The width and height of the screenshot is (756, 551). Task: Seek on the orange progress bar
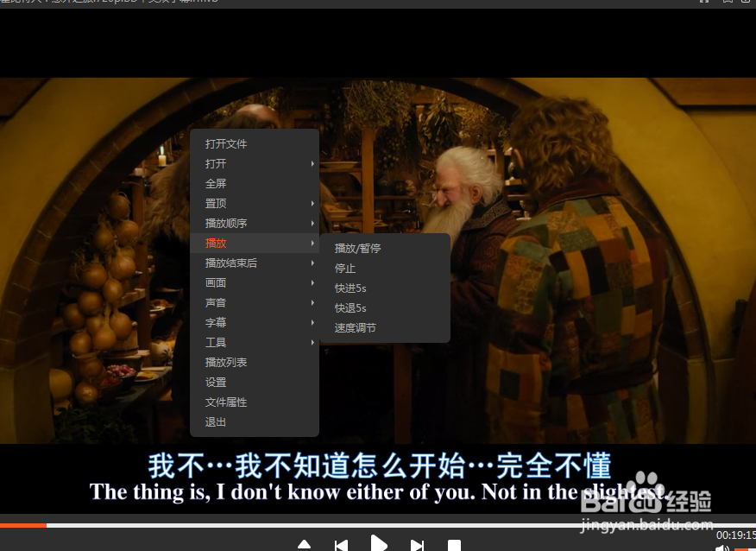click(x=23, y=525)
